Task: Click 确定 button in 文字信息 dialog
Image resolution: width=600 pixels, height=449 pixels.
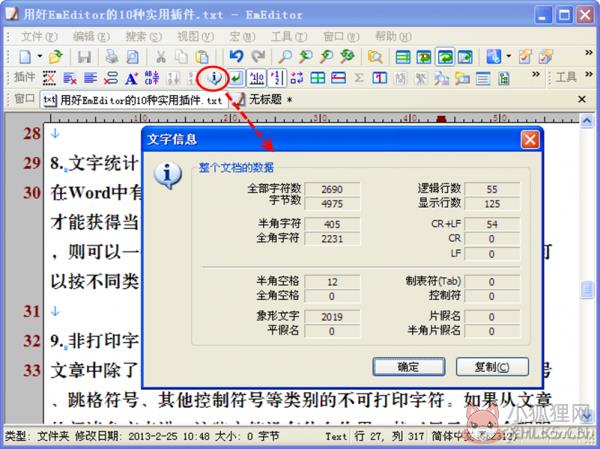Action: click(x=409, y=367)
